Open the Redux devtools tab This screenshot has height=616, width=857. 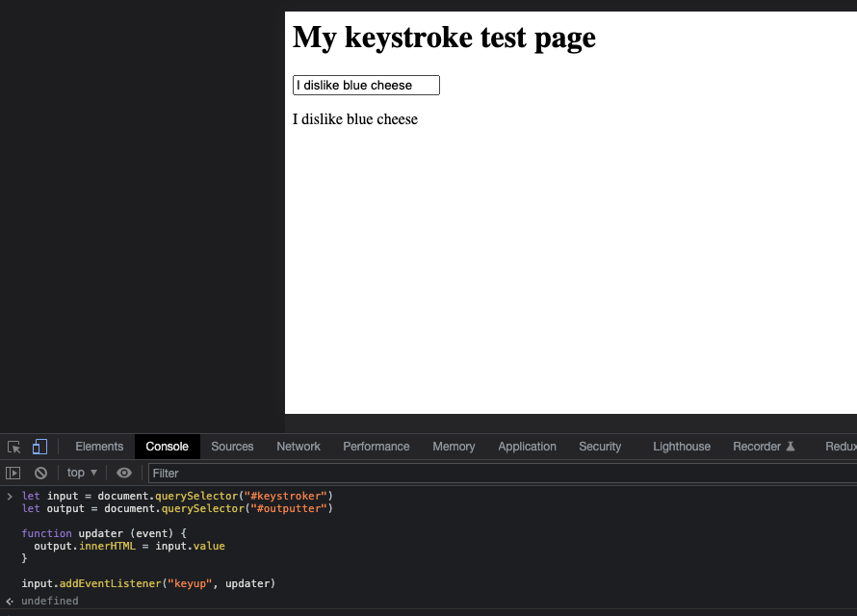(x=840, y=447)
